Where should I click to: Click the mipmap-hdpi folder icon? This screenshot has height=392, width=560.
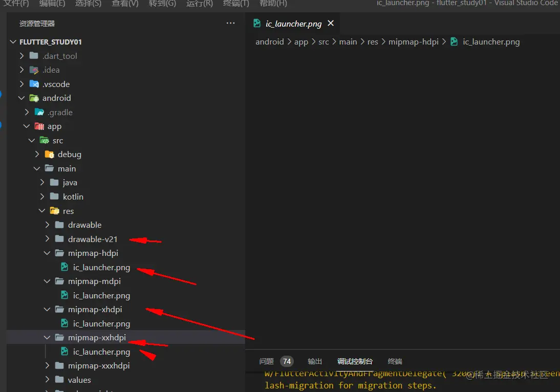60,253
